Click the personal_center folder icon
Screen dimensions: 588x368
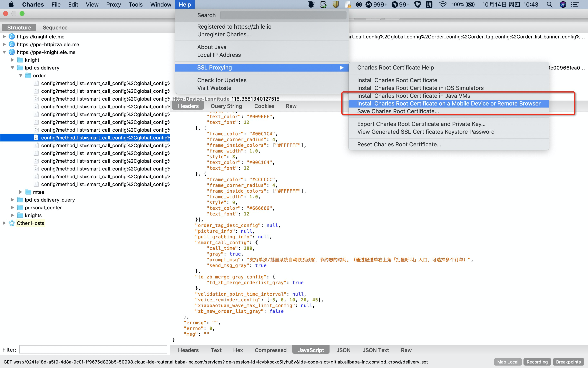[x=20, y=208]
